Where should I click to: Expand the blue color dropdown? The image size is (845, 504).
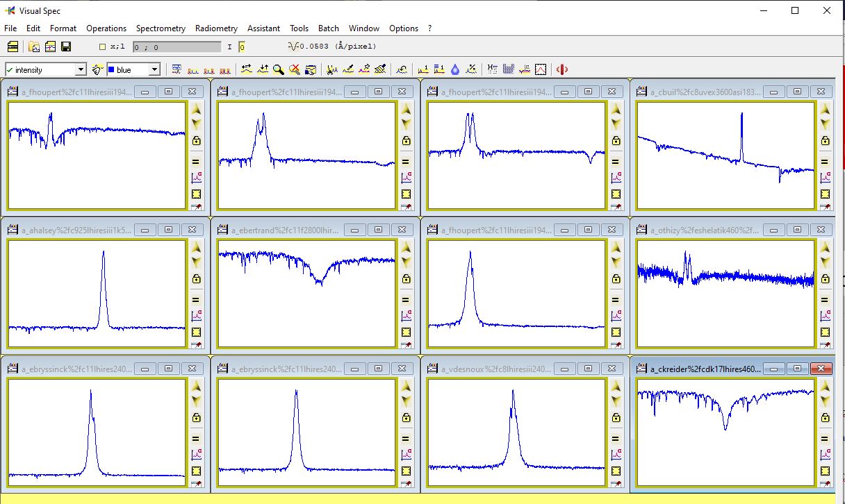pyautogui.click(x=154, y=69)
